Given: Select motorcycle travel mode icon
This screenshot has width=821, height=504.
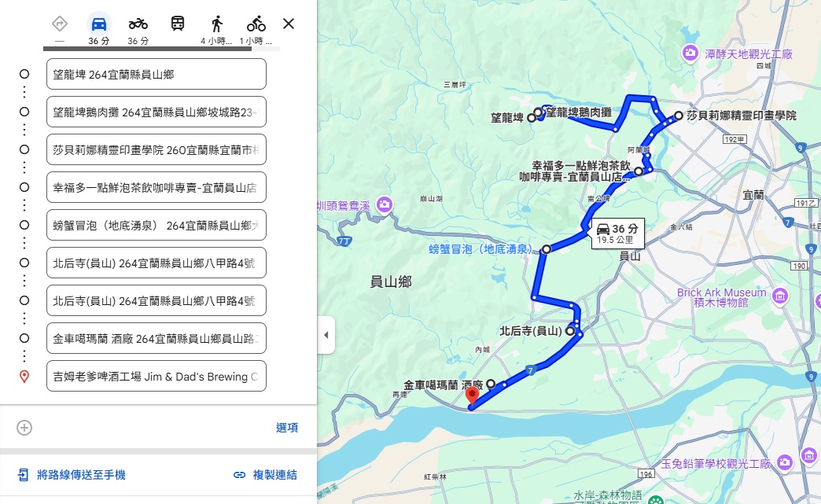Looking at the screenshot, I should click(x=138, y=24).
